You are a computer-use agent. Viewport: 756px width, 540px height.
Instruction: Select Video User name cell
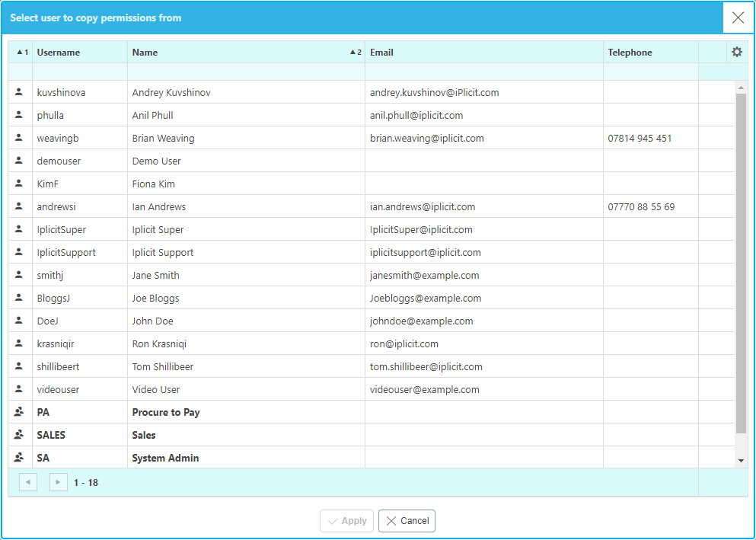246,389
